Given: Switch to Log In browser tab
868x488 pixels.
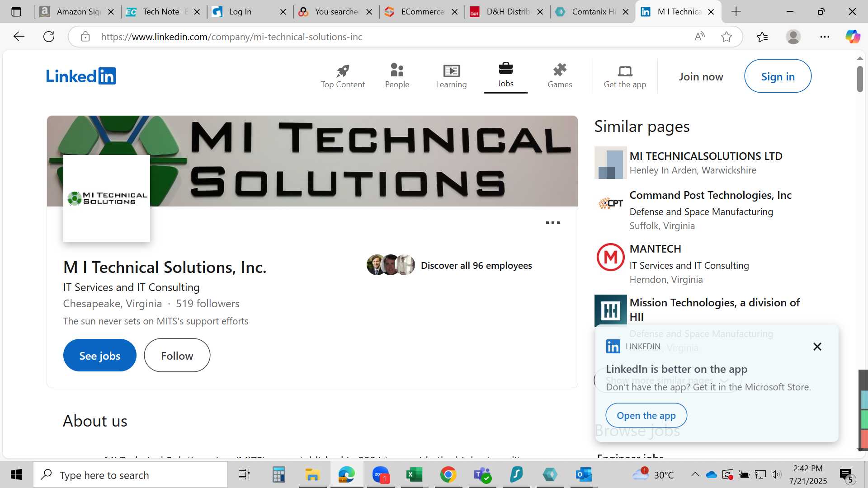Looking at the screenshot, I should pos(250,12).
